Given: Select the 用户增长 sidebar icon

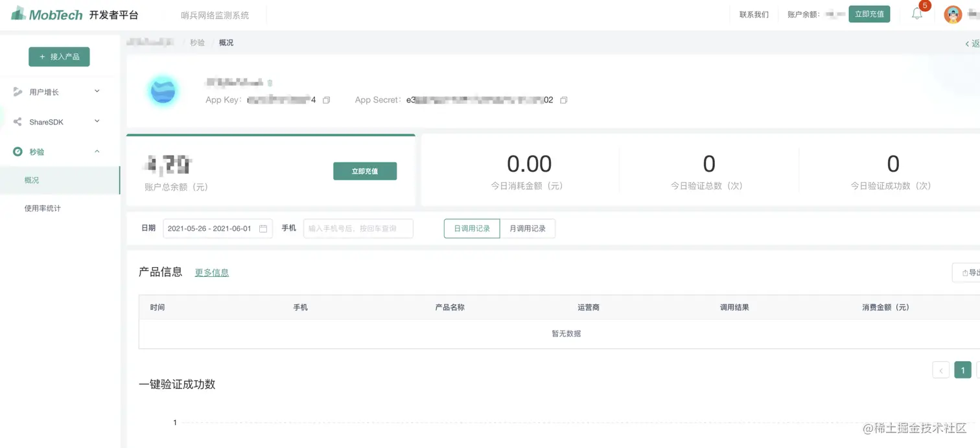Looking at the screenshot, I should [x=17, y=91].
